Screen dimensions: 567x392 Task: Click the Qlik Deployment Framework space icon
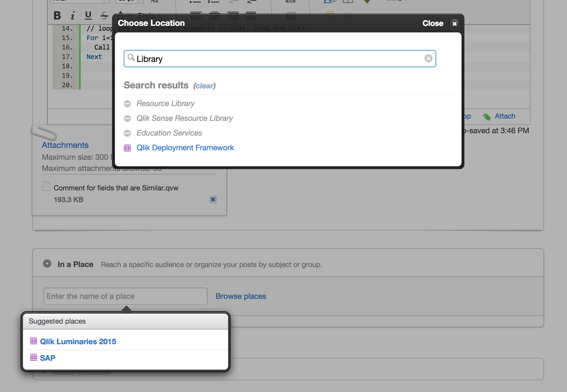click(127, 148)
